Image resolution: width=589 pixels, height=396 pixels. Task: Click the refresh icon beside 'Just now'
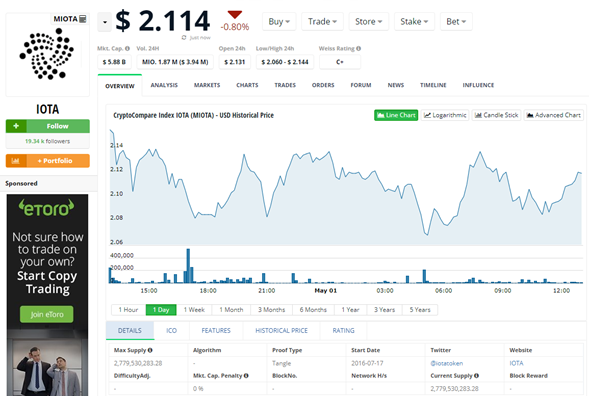(x=184, y=38)
